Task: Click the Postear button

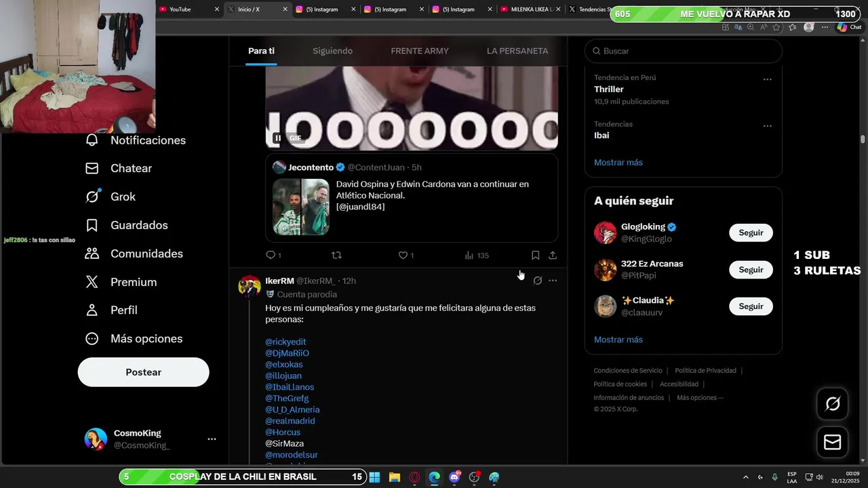Action: pyautogui.click(x=143, y=372)
